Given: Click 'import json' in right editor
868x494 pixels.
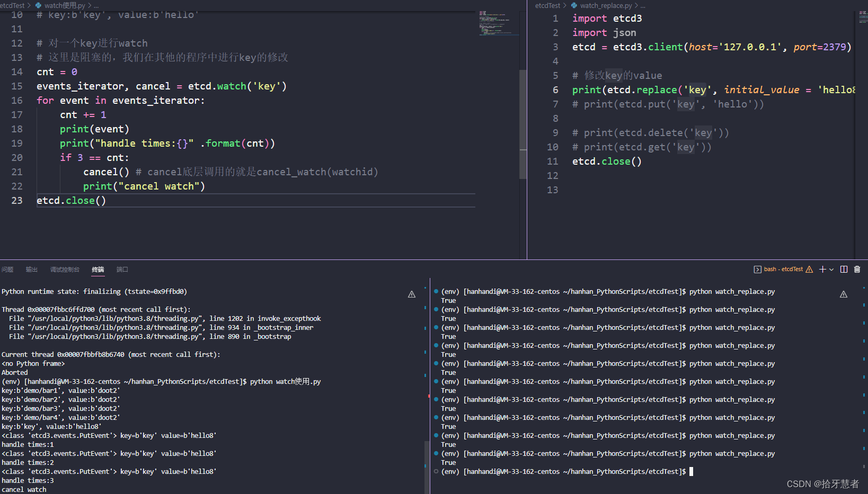Looking at the screenshot, I should (x=604, y=33).
